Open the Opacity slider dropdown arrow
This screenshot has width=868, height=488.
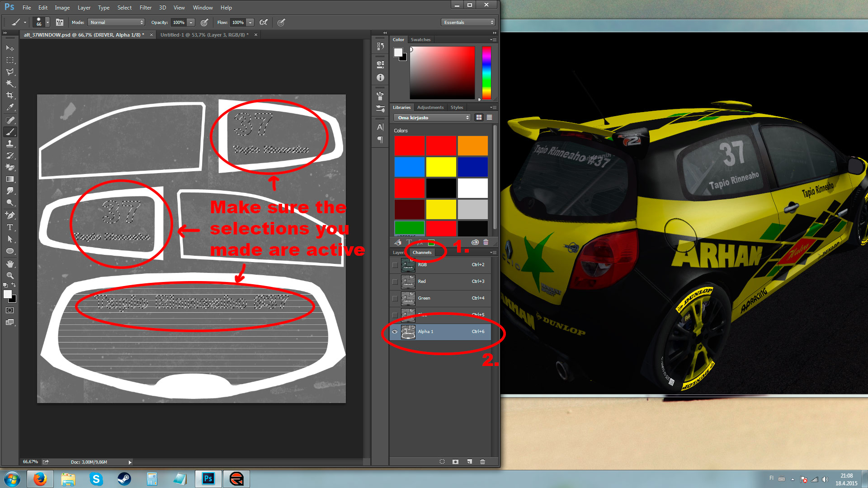pyautogui.click(x=191, y=22)
